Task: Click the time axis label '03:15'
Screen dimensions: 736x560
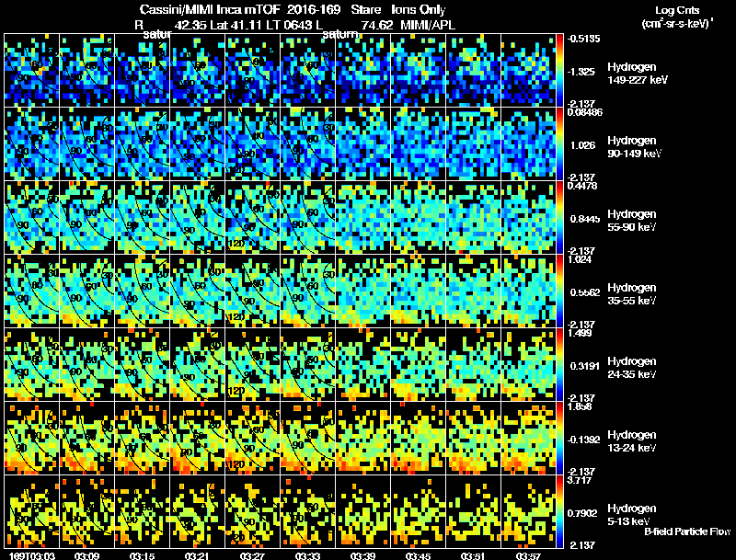Action: 143,555
